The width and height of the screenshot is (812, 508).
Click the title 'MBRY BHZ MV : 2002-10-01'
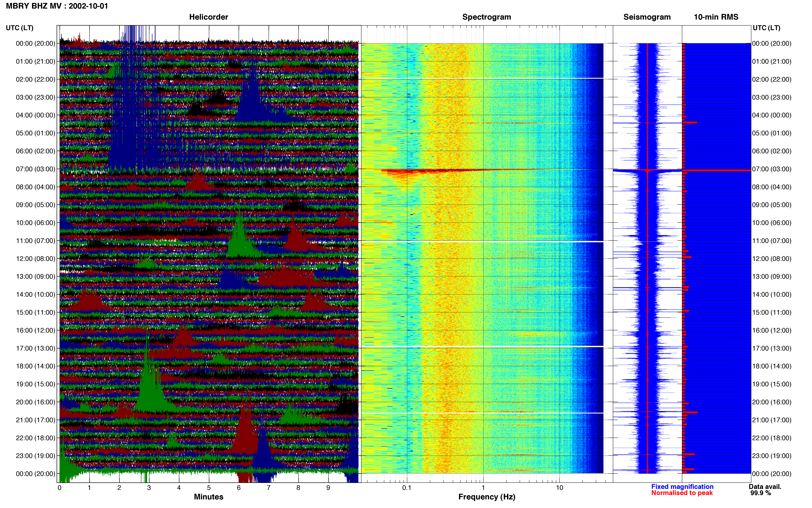click(57, 6)
